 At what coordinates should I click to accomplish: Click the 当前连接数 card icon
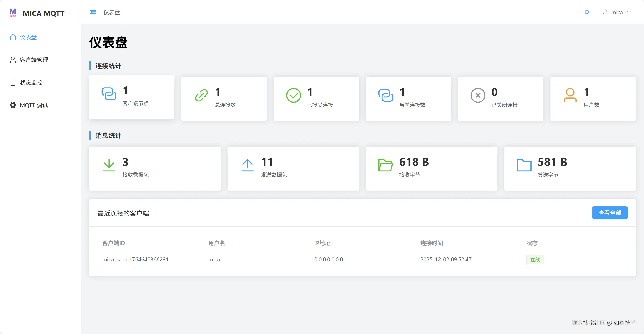(385, 95)
